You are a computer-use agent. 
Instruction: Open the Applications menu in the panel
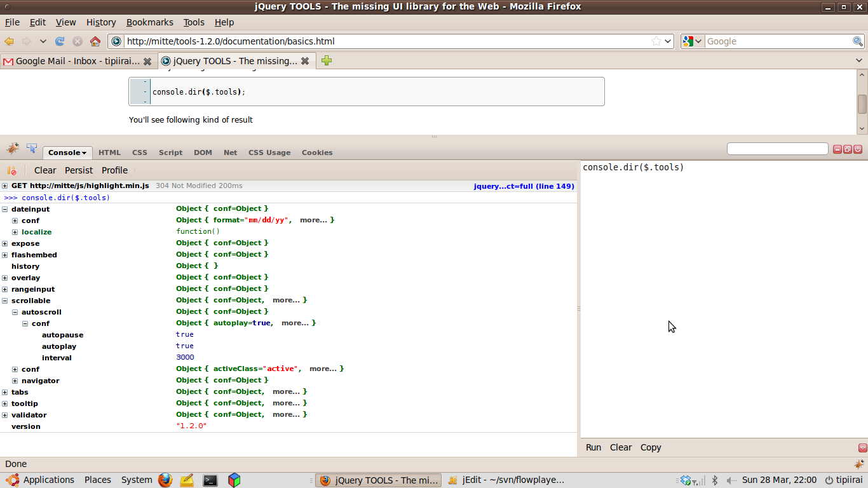click(x=41, y=480)
